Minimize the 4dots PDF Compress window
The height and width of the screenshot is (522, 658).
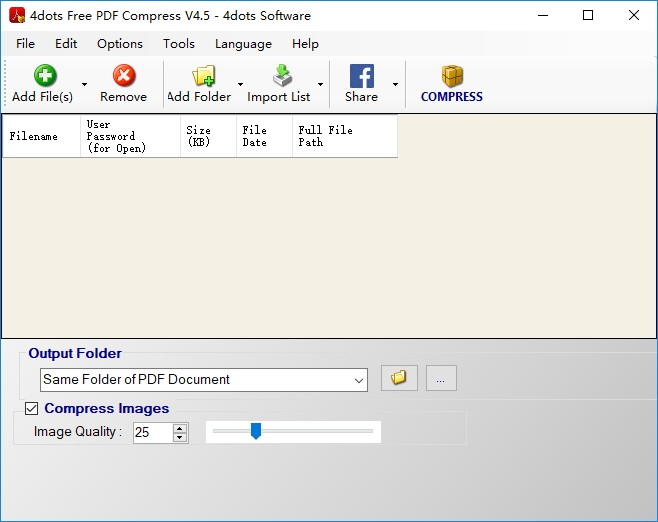[x=543, y=16]
